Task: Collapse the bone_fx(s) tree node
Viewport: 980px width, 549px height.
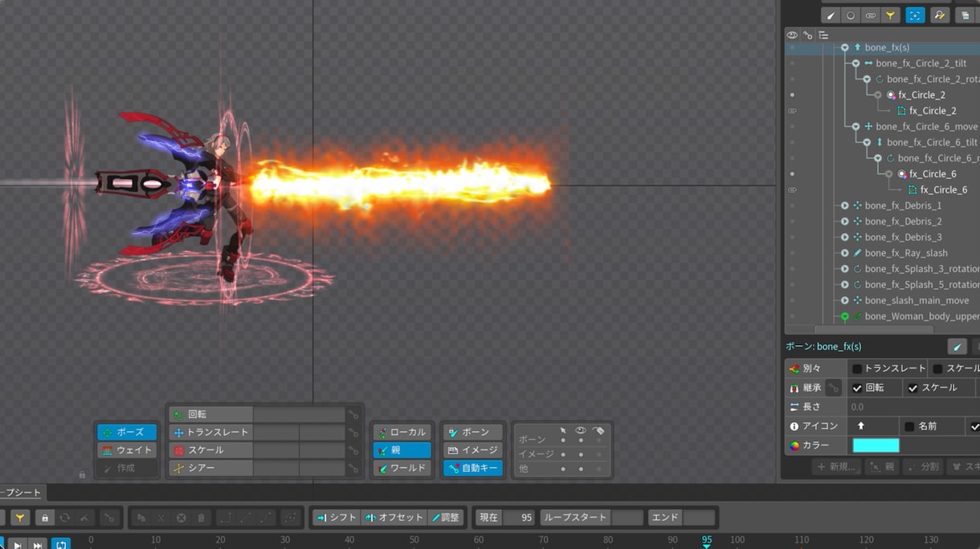Action: 845,48
